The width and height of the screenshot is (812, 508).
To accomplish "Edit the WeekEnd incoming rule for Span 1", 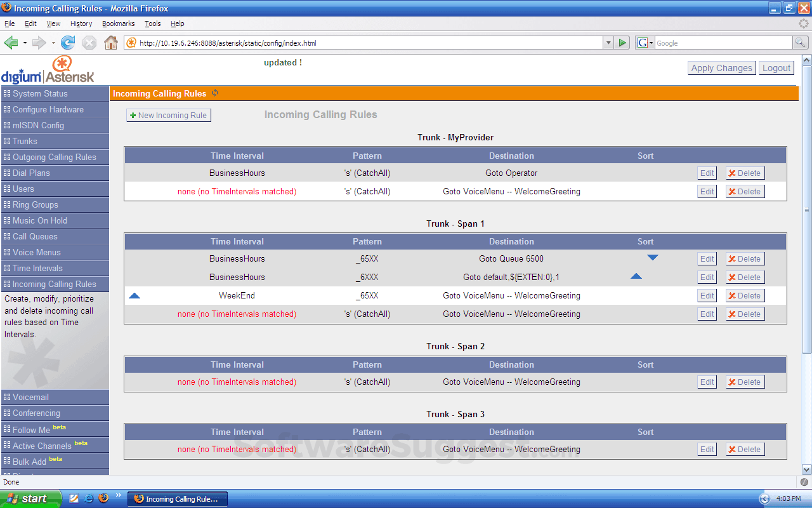I will [x=707, y=295].
